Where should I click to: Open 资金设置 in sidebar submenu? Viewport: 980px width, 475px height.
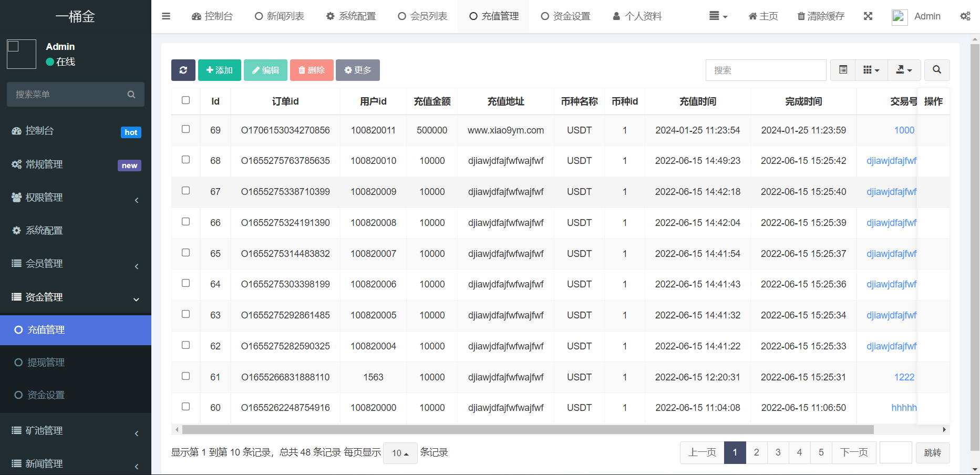[76, 395]
